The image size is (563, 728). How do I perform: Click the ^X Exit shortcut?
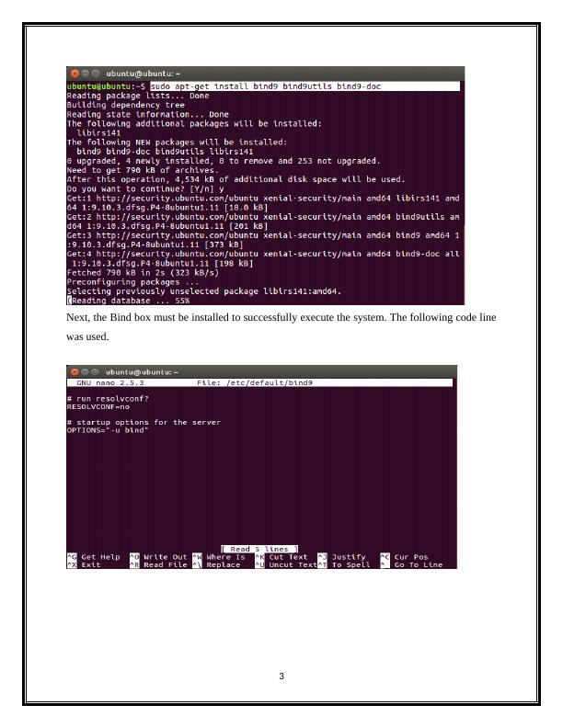(84, 564)
